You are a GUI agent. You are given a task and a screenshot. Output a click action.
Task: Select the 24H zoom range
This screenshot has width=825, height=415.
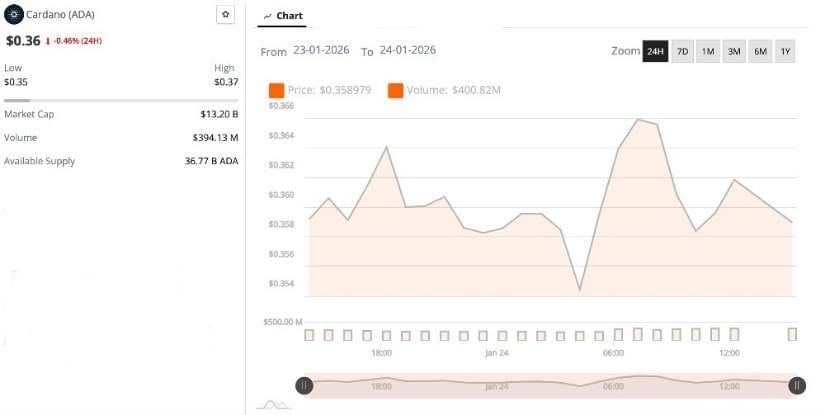655,51
